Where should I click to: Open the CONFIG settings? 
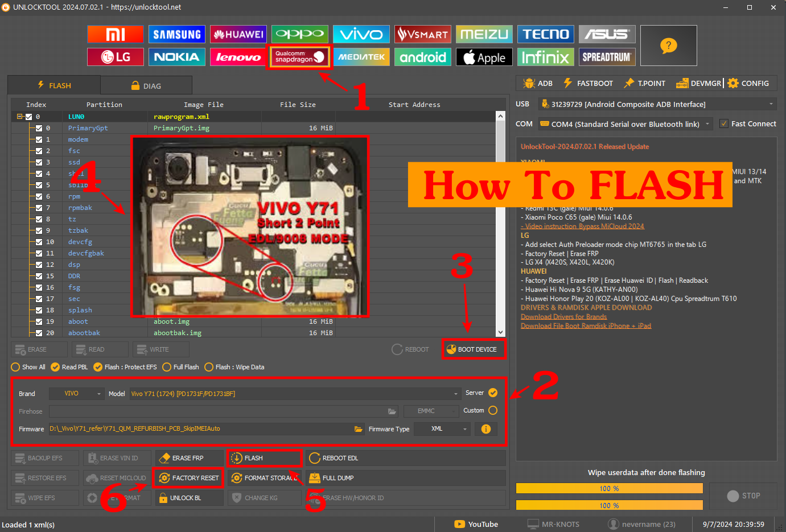click(x=748, y=83)
